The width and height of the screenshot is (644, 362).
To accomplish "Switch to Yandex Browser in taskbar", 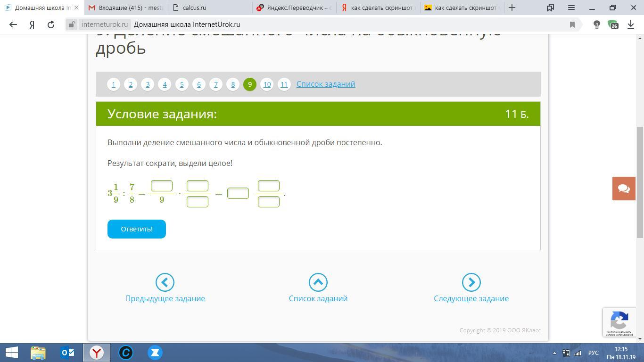I will click(97, 353).
